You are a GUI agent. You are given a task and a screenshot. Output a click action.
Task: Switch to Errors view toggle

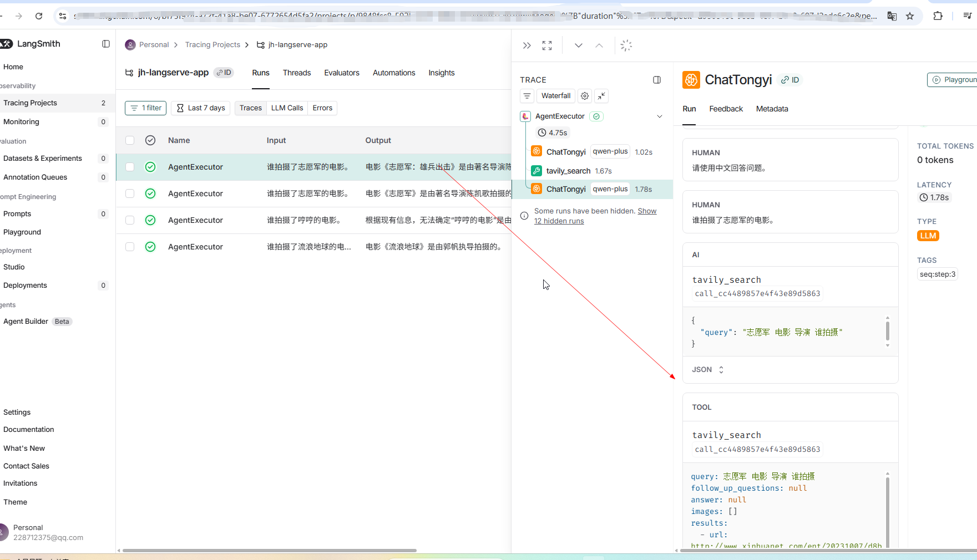tap(322, 108)
